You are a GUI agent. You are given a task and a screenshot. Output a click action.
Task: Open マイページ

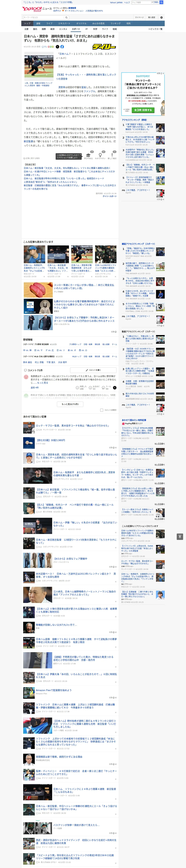[x=139, y=18]
